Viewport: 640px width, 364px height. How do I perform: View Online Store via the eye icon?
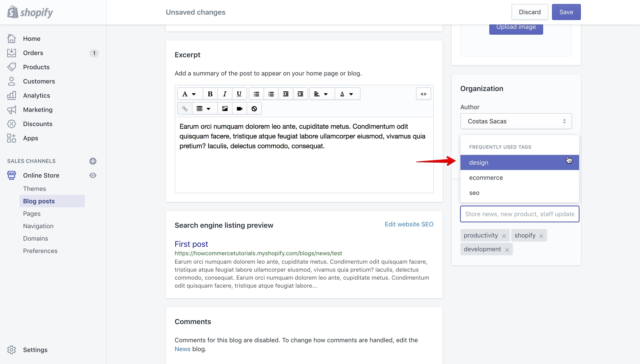click(93, 176)
